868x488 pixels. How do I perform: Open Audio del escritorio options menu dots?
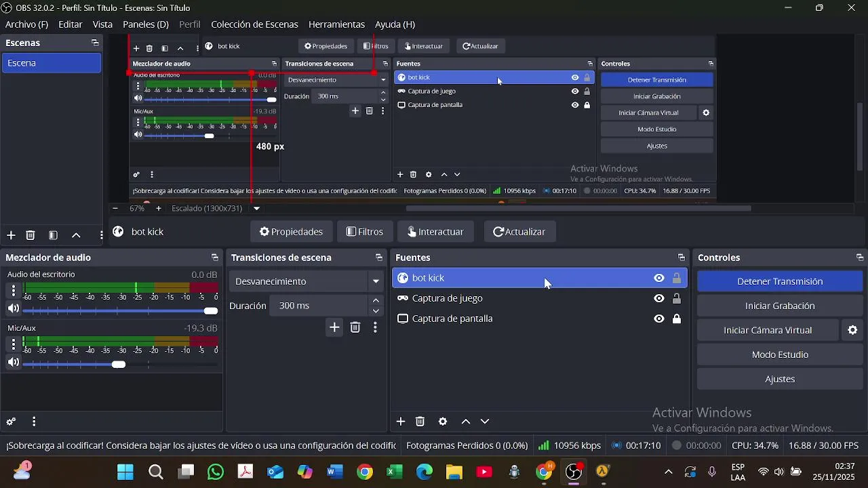pos(13,290)
